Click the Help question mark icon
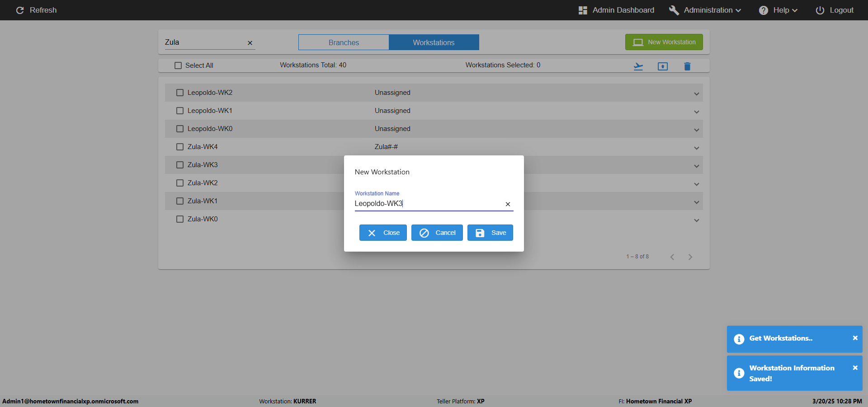868x407 pixels. click(x=764, y=10)
